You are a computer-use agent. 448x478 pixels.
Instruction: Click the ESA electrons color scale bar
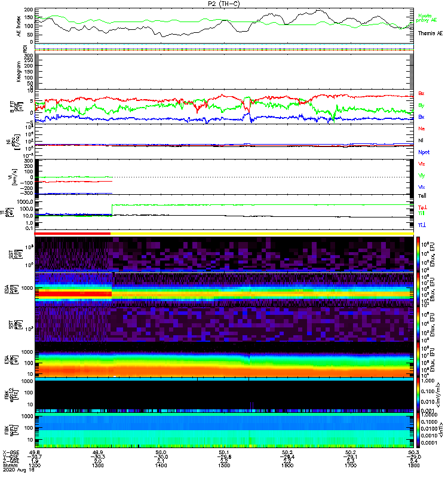(x=418, y=360)
